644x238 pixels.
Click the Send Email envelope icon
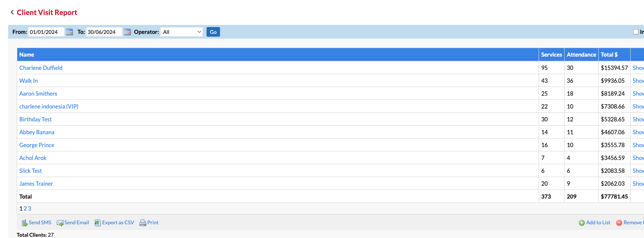tap(60, 223)
